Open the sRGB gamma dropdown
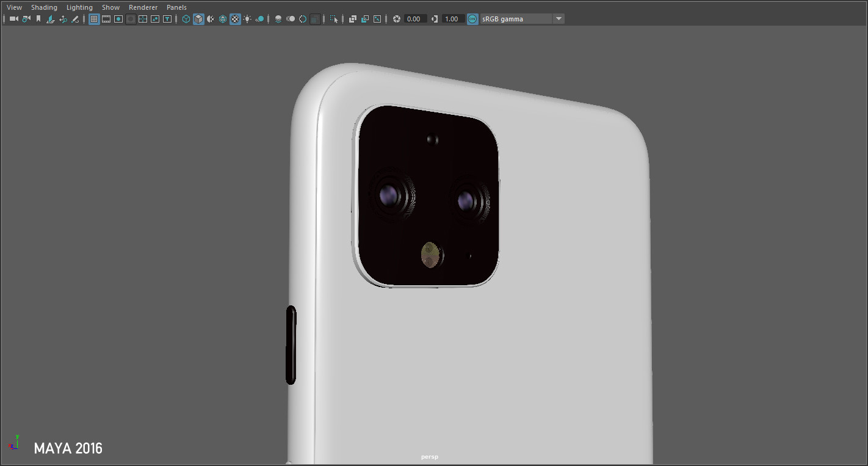 click(558, 18)
